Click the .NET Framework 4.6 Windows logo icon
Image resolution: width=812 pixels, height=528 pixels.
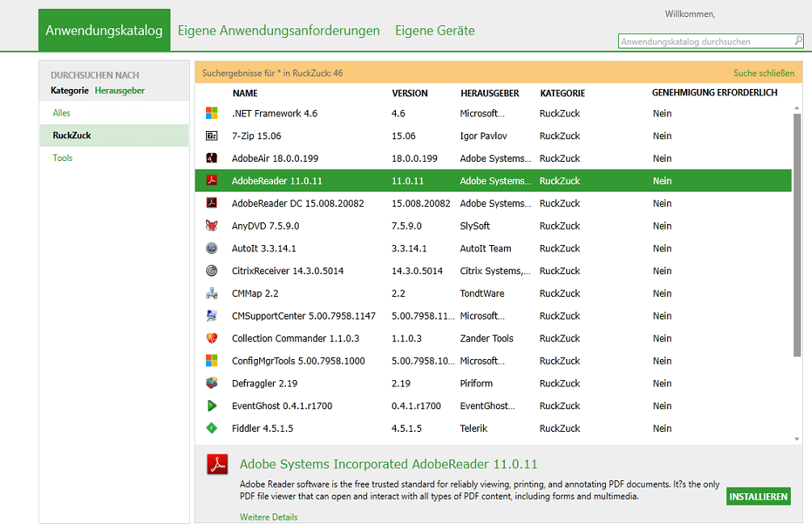pos(212,113)
